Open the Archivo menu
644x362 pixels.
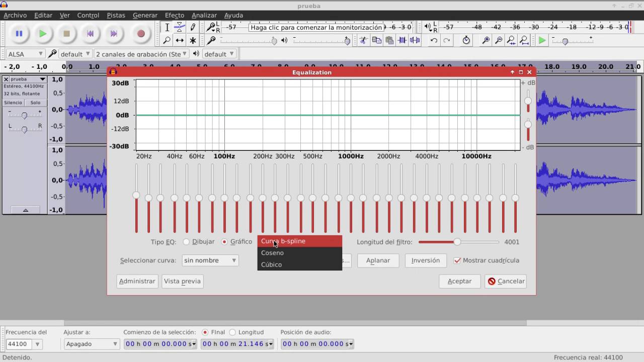pos(15,15)
